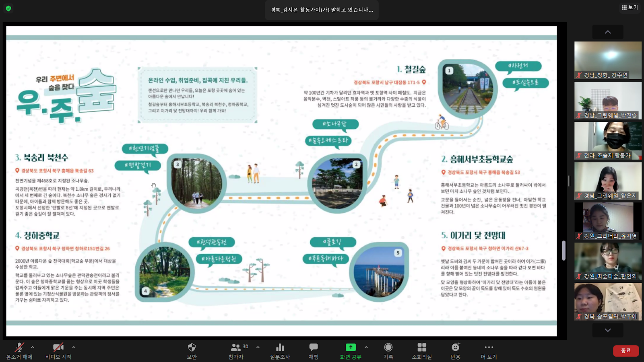The height and width of the screenshot is (362, 644).
Task: Select video tile 강원_그리너리_윤지영
Action: [608, 221]
